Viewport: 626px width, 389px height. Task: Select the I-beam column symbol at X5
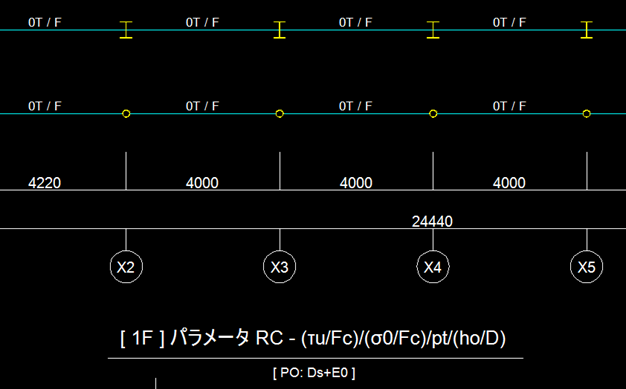(x=586, y=30)
